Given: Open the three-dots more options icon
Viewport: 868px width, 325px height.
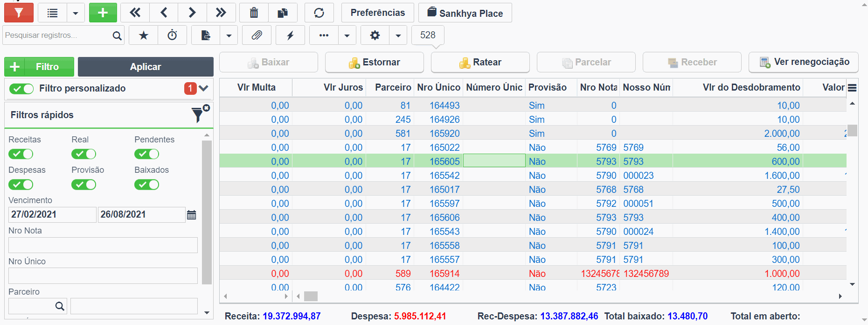Looking at the screenshot, I should click(x=324, y=35).
